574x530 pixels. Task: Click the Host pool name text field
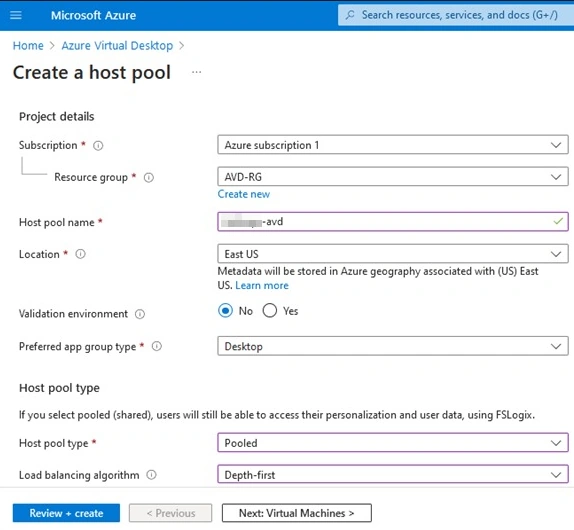pyautogui.click(x=393, y=222)
